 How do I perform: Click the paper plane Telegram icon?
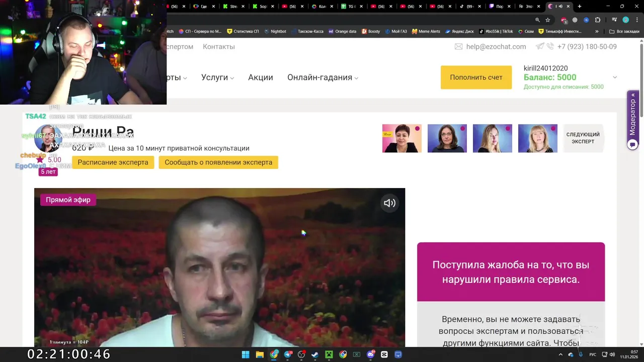point(540,46)
